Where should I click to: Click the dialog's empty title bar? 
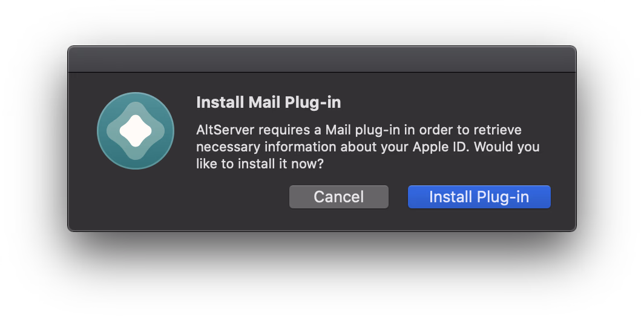point(321,59)
